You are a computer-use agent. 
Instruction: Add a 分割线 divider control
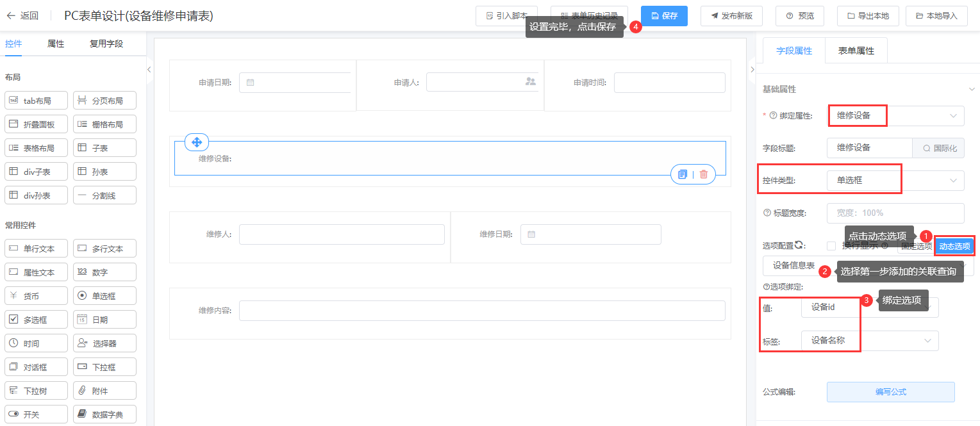click(x=104, y=195)
